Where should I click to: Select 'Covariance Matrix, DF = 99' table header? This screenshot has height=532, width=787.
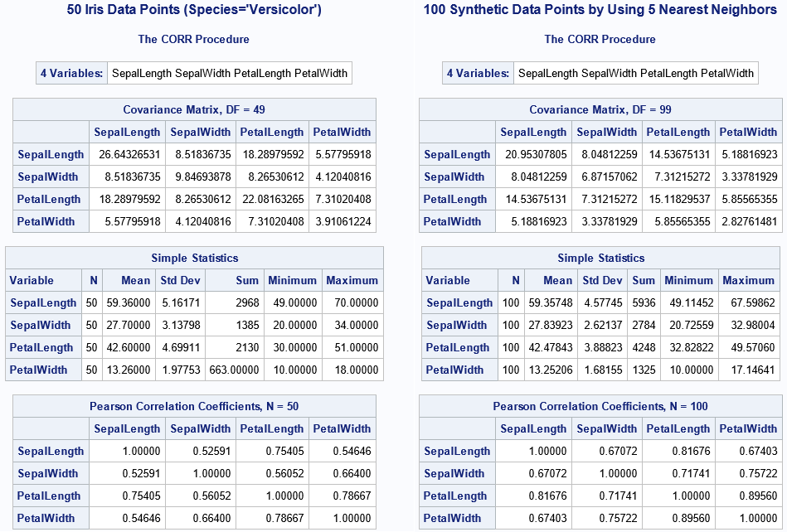600,109
